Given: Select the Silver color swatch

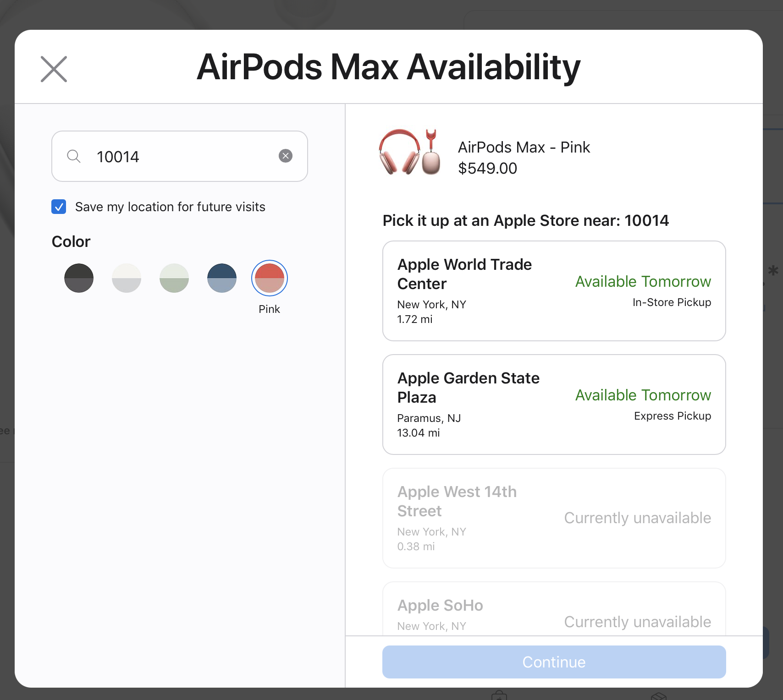Looking at the screenshot, I should coord(127,278).
